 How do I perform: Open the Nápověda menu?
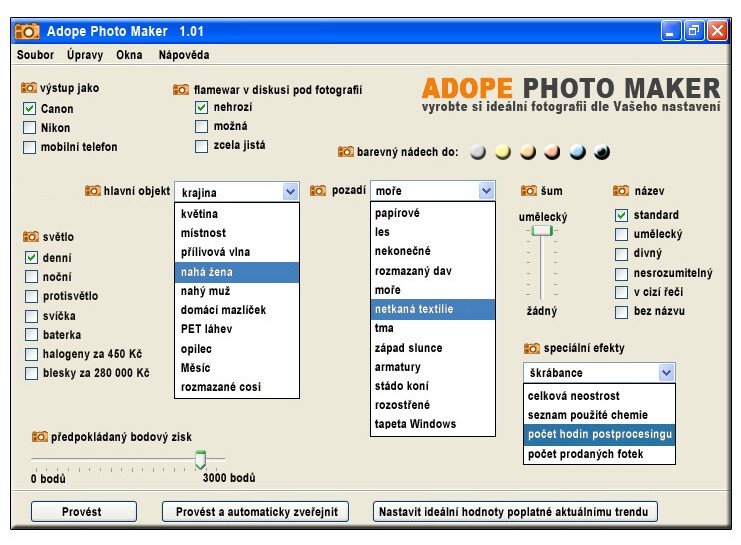183,55
